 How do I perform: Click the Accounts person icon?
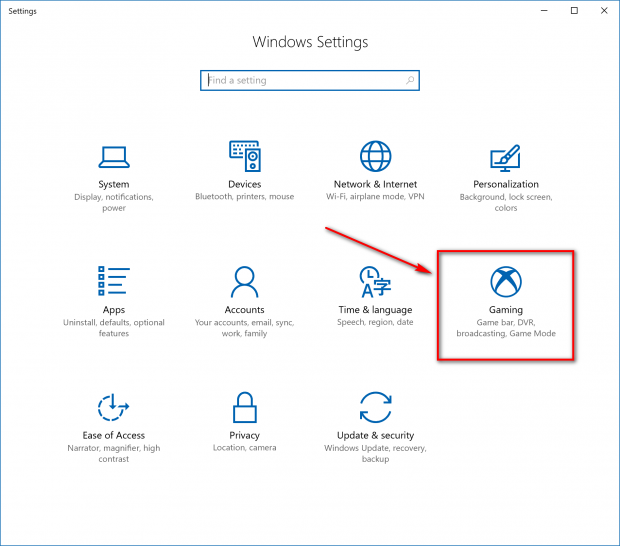click(x=244, y=282)
